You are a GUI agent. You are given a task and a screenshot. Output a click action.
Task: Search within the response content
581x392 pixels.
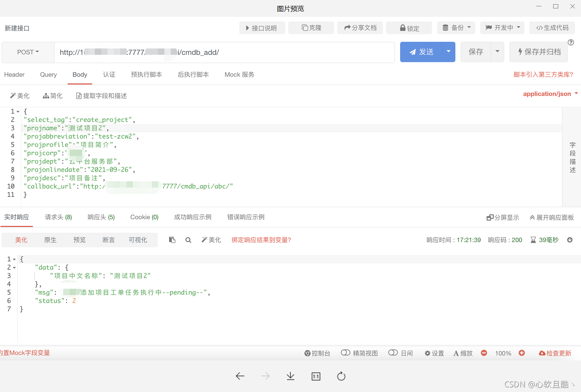tap(188, 239)
